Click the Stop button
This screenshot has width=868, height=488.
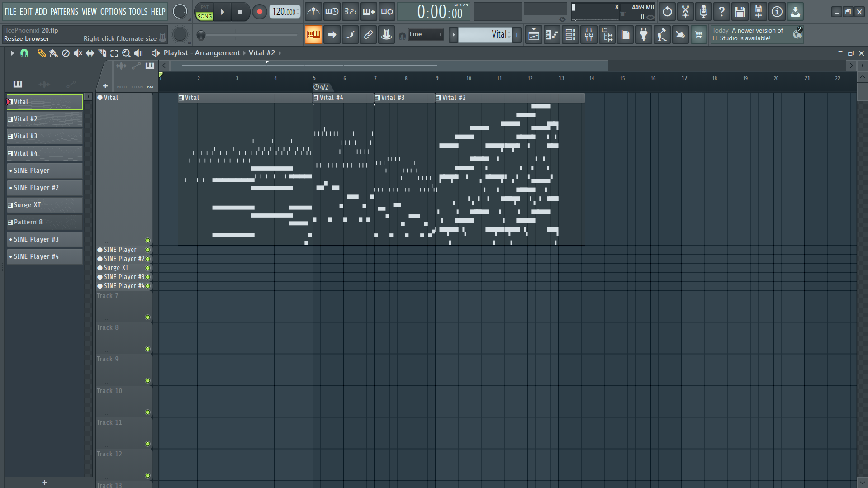(240, 12)
